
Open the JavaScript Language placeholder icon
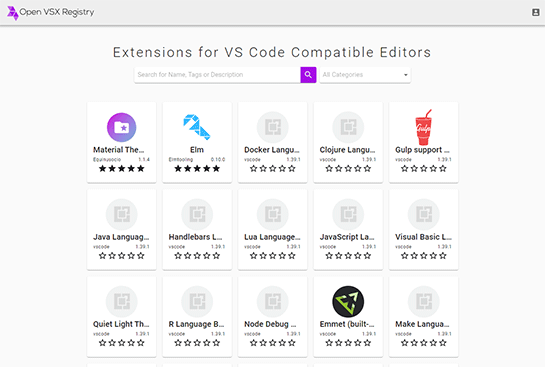348,214
